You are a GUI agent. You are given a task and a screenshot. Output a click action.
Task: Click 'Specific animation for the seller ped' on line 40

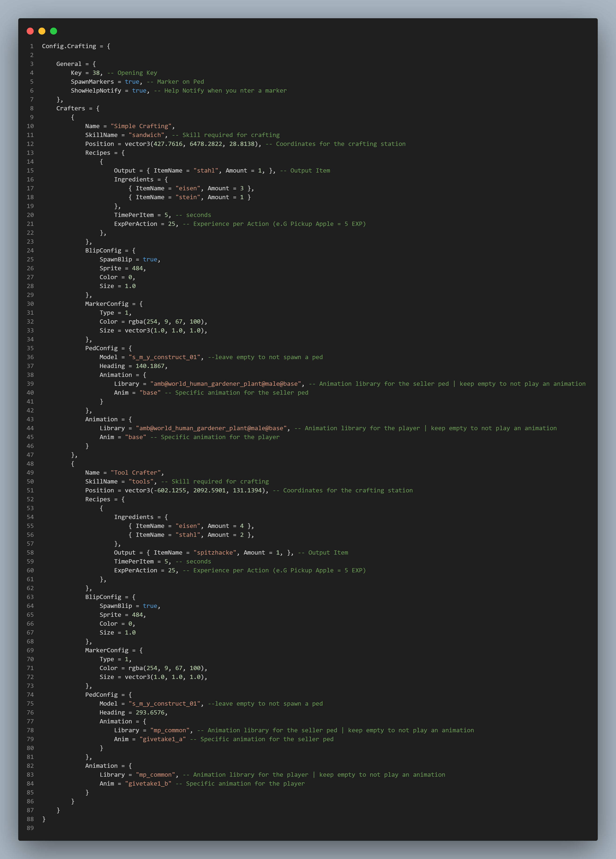tap(242, 393)
